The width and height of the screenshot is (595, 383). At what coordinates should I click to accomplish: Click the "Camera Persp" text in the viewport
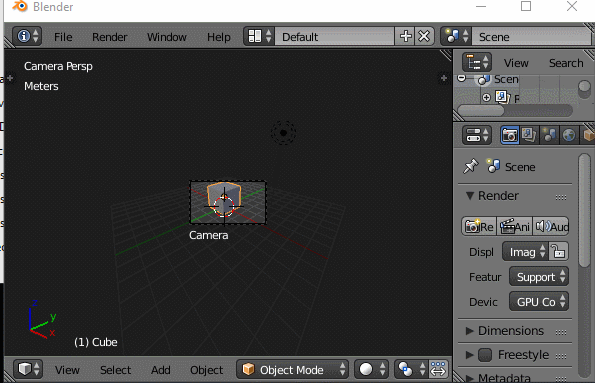pyautogui.click(x=58, y=66)
